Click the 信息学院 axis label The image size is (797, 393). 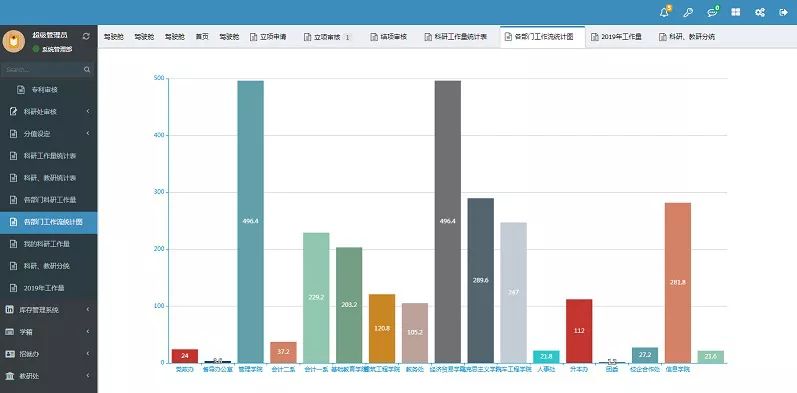[678, 370]
